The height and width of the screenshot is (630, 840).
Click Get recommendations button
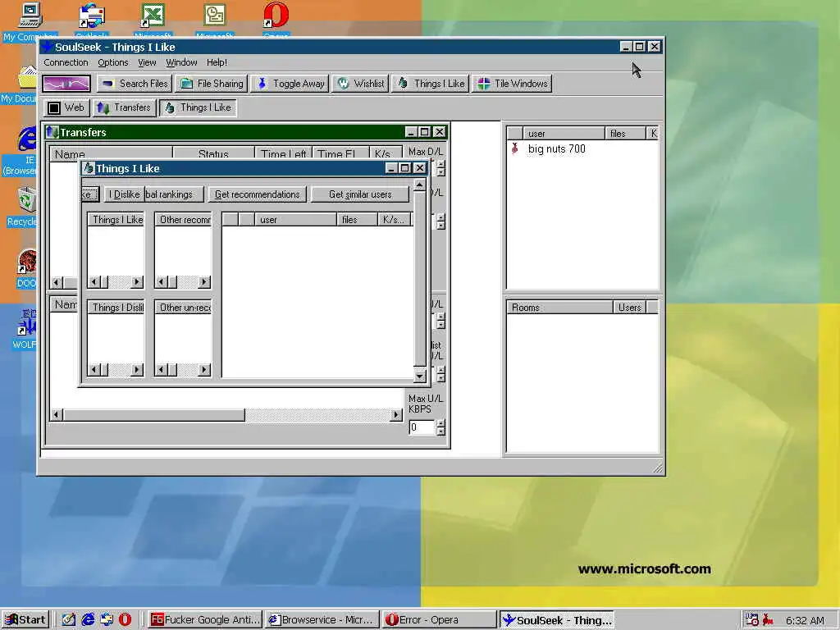[x=257, y=194]
